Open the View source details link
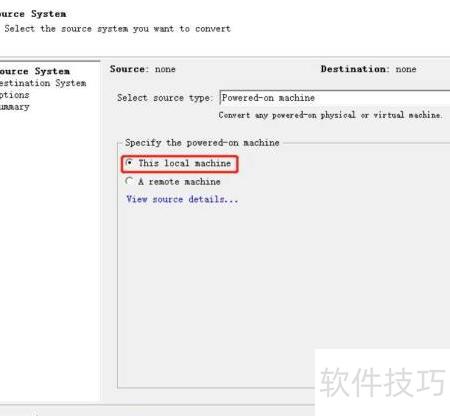This screenshot has width=450, height=416. pyautogui.click(x=182, y=199)
